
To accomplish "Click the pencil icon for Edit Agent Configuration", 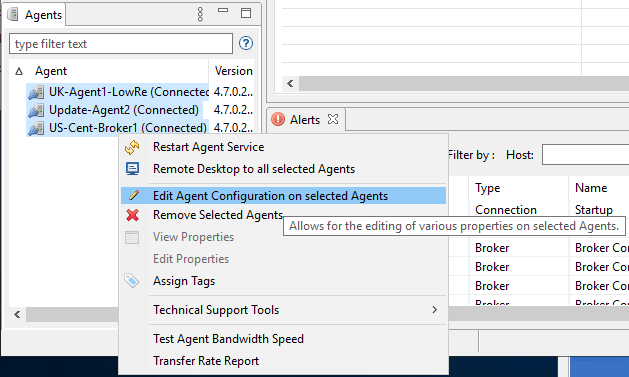I will pos(134,196).
